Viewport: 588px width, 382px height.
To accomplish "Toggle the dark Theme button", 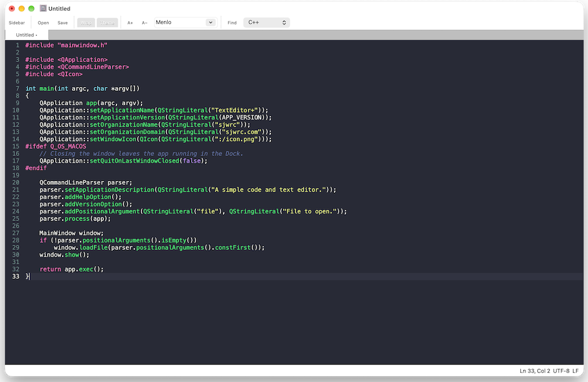I will (x=107, y=23).
